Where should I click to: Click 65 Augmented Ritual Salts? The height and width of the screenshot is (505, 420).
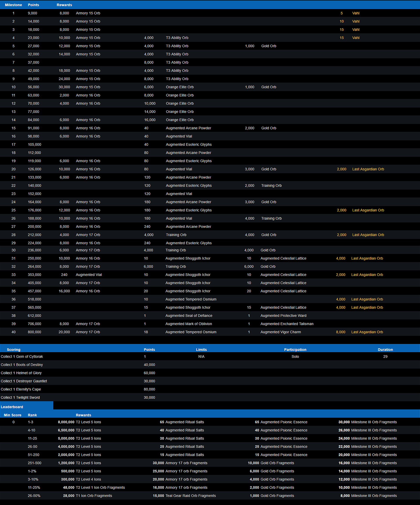(182, 422)
